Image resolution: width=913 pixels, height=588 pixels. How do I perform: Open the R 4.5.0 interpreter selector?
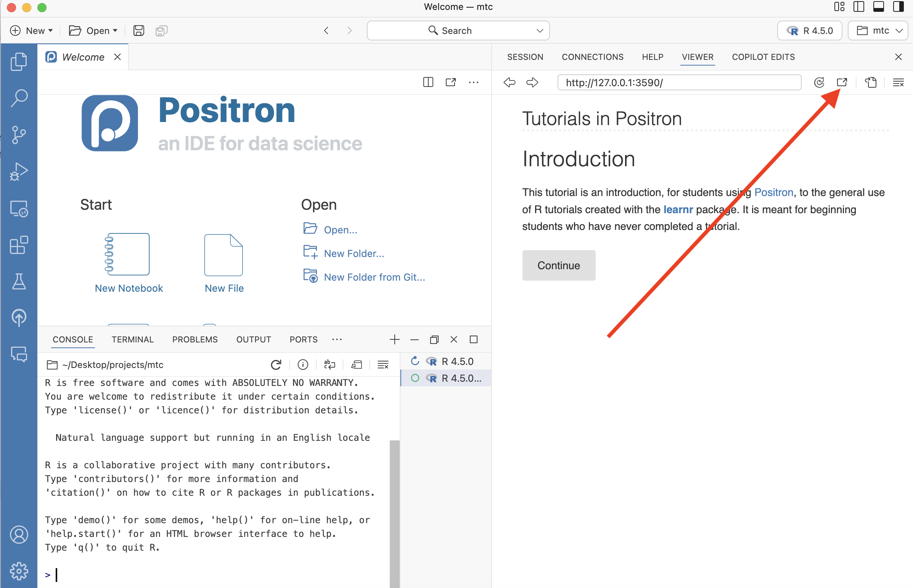pos(810,31)
